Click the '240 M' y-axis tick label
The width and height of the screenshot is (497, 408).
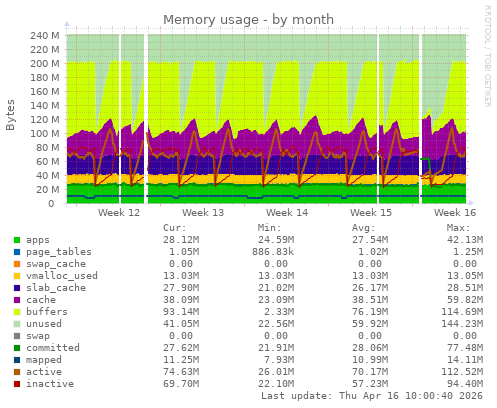(45, 35)
